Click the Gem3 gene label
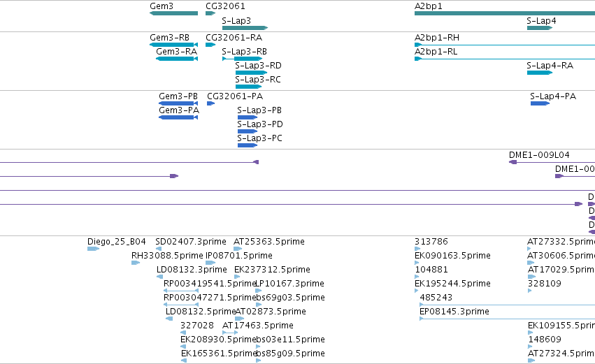The height and width of the screenshot is (364, 595). pos(162,6)
